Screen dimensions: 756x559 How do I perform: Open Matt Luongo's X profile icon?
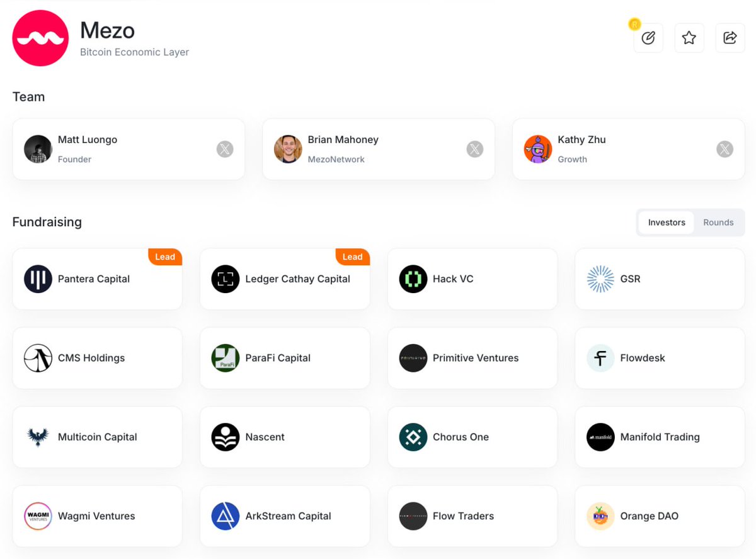tap(225, 149)
